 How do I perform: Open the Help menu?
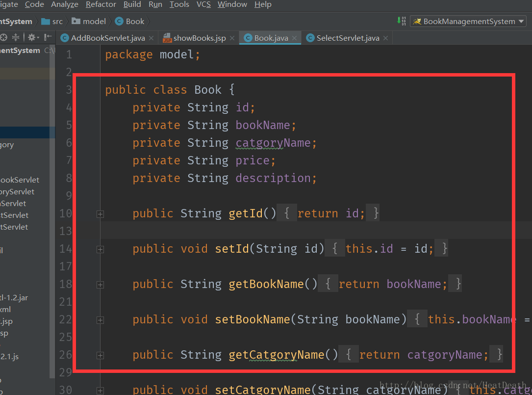tap(263, 4)
